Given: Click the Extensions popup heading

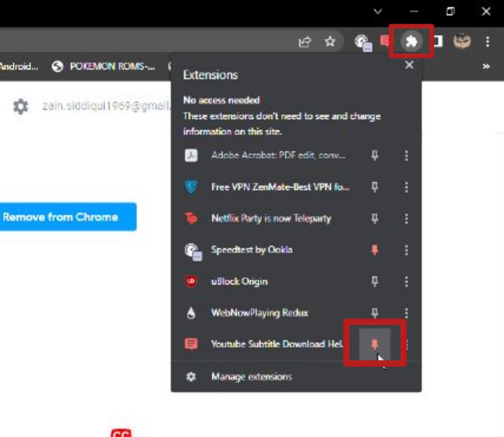Looking at the screenshot, I should click(211, 75).
